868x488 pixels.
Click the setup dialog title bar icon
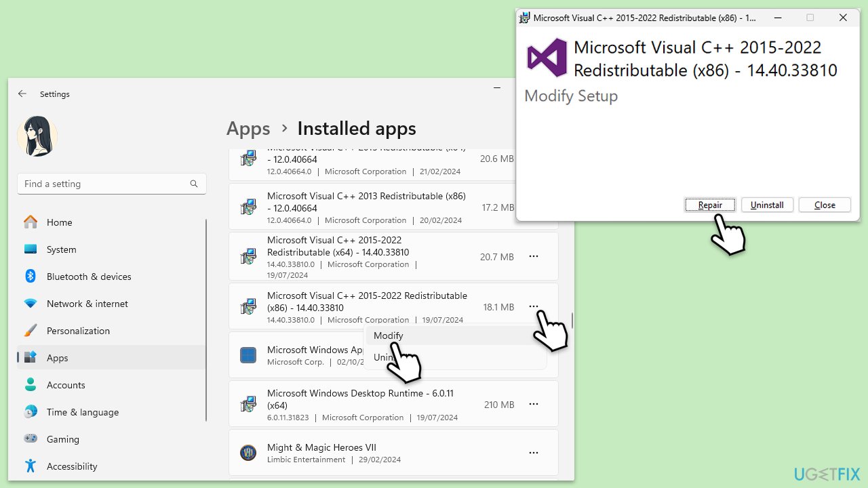[x=525, y=18]
